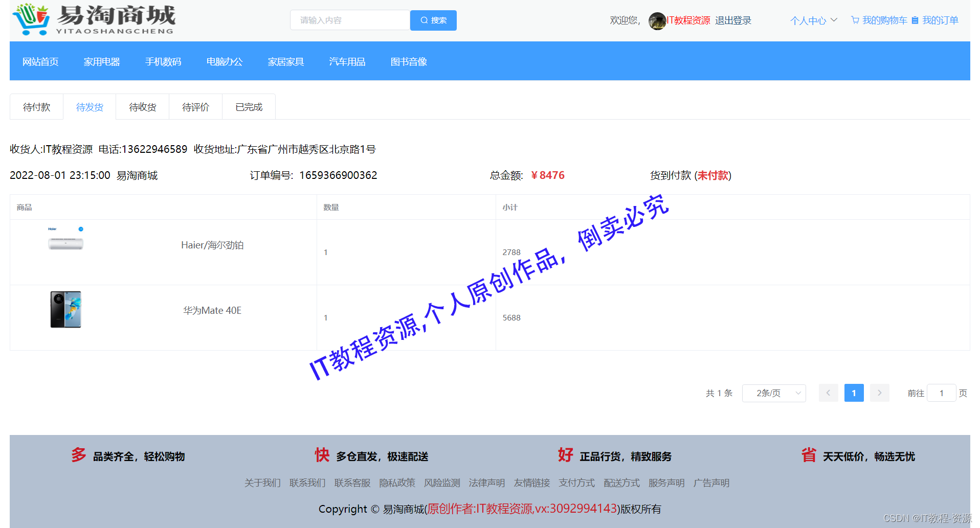Open 支付方式 footer link
980x528 pixels.
coord(577,483)
